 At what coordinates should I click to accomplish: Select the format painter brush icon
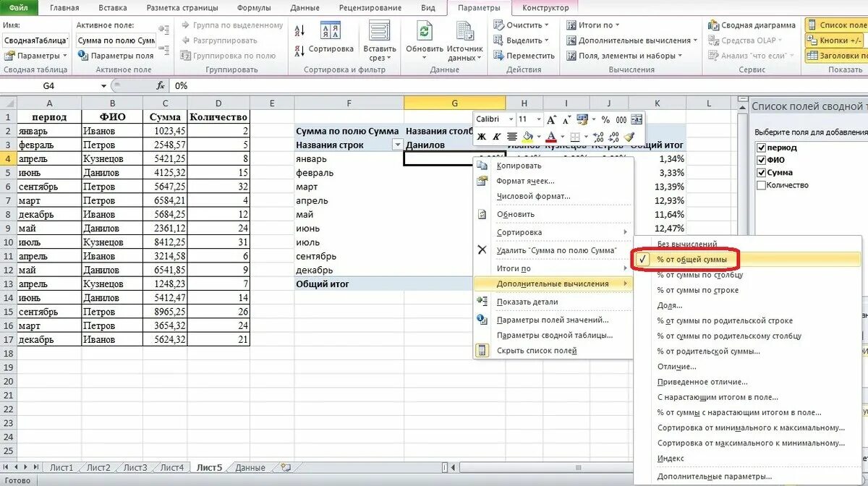pos(629,137)
